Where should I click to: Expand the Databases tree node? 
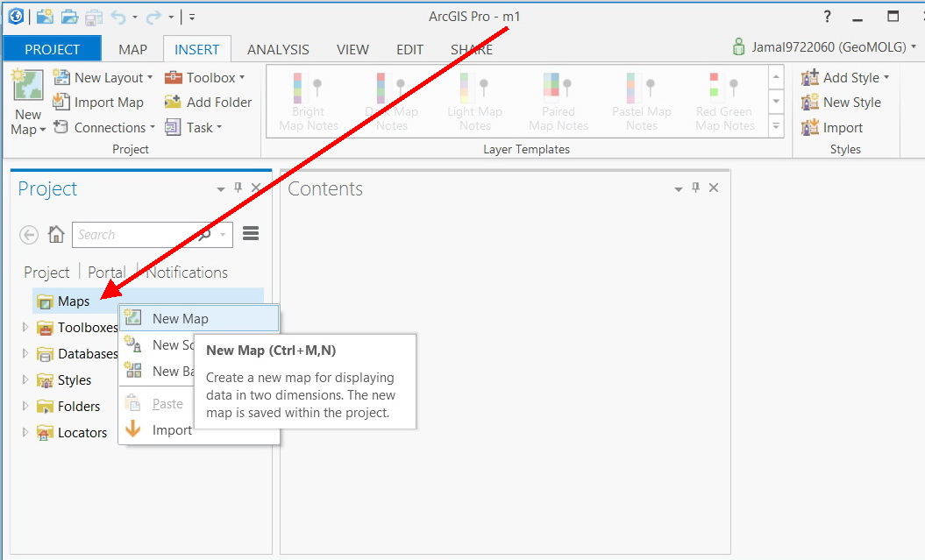(x=25, y=353)
